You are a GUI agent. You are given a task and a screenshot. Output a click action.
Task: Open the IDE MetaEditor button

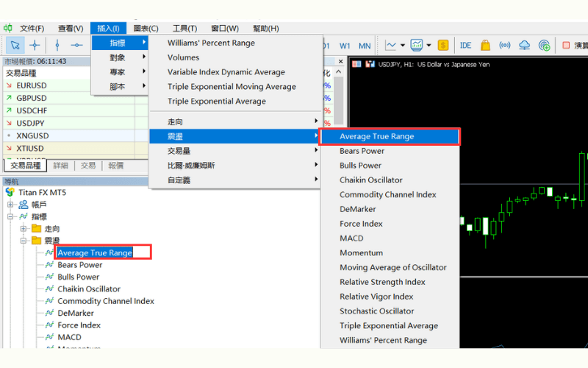[x=465, y=45]
